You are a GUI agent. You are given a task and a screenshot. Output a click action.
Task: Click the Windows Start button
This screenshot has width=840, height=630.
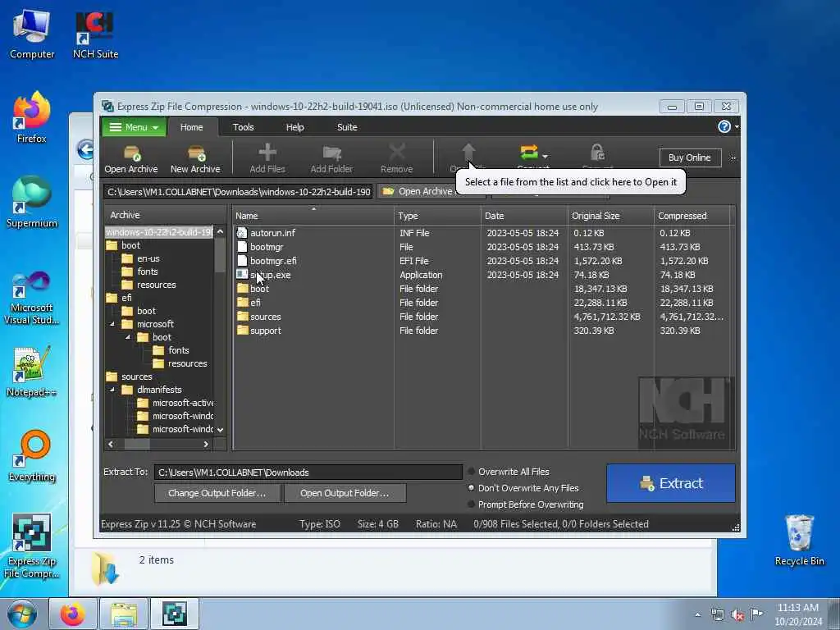[x=22, y=614]
